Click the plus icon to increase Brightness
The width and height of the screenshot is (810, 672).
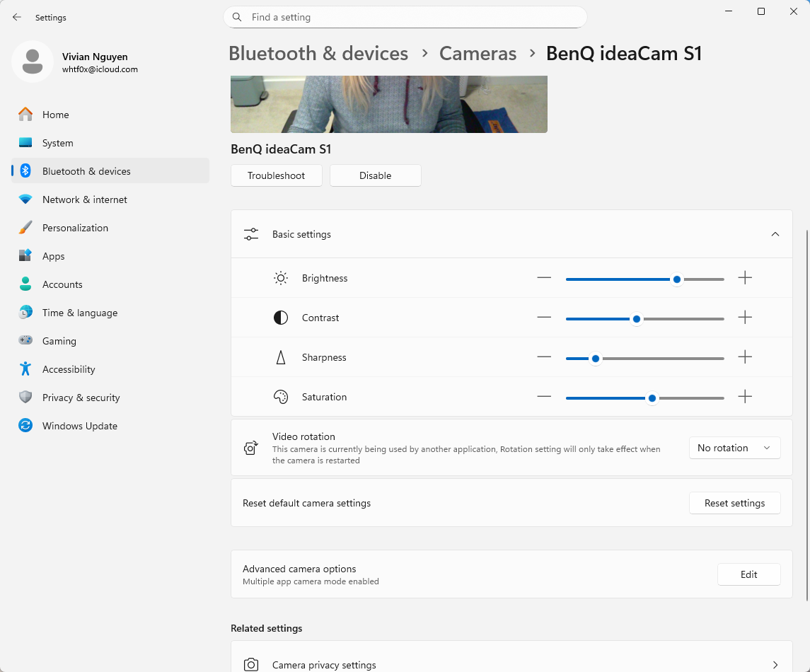click(744, 278)
